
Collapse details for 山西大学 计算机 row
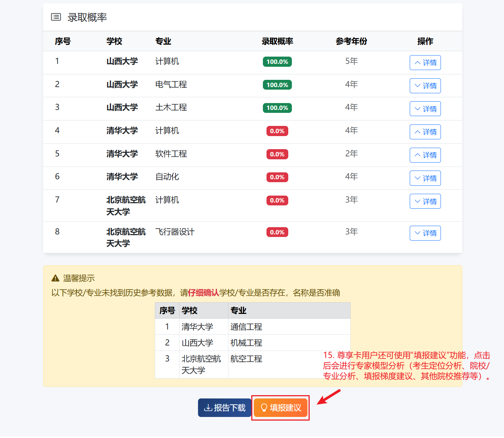(425, 62)
